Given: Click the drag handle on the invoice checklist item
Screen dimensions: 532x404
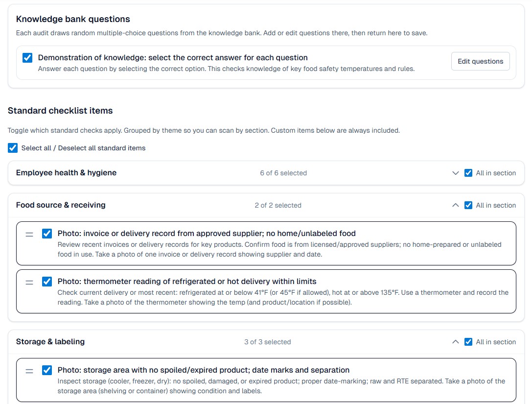Looking at the screenshot, I should pyautogui.click(x=29, y=234).
